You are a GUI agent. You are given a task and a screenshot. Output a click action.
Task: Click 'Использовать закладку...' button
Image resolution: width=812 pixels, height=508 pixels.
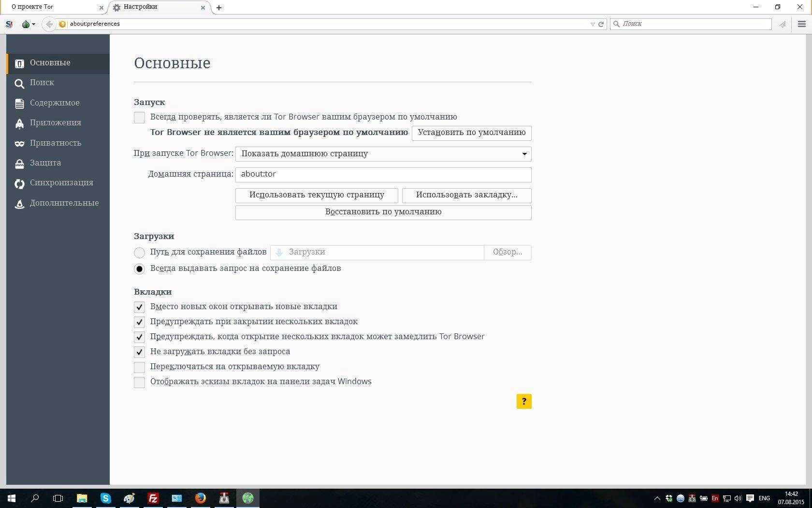point(466,195)
